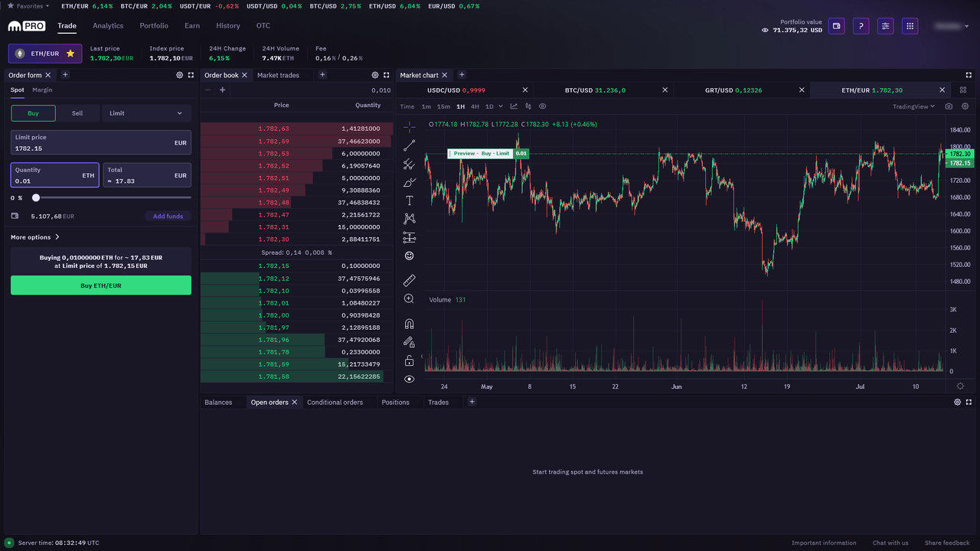This screenshot has height=551, width=980.
Task: Select the trend line drawing tool
Action: point(409,145)
